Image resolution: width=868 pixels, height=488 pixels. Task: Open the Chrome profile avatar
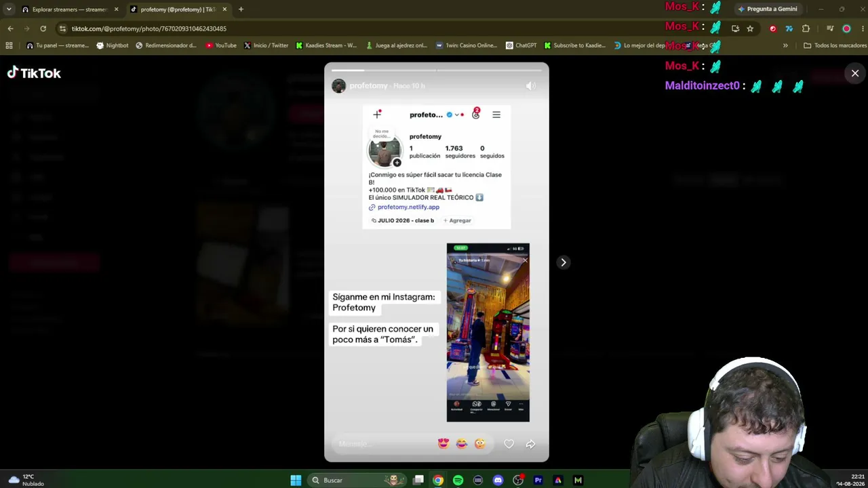click(846, 28)
